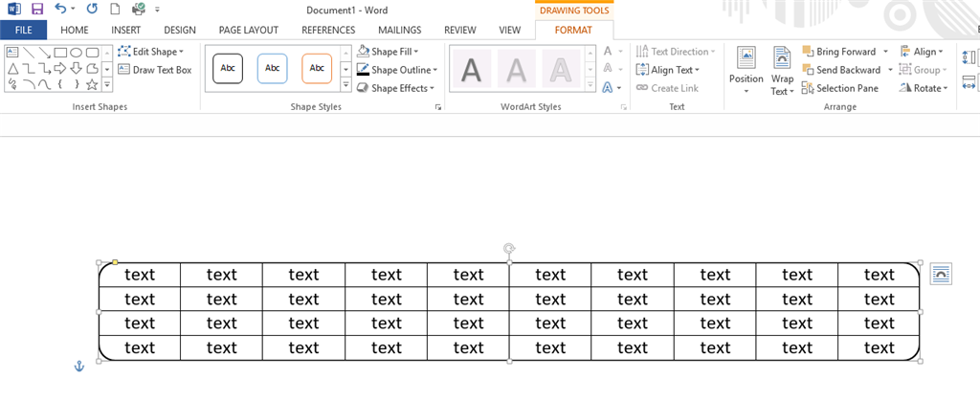Expand the Shape Styles gallery
This screenshot has height=401, width=980.
(x=345, y=84)
